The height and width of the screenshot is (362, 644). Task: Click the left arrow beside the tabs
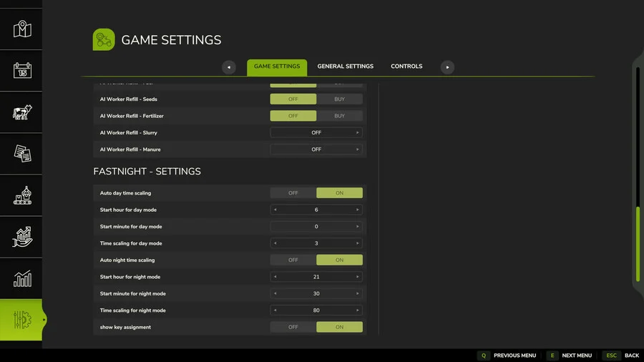pos(229,67)
